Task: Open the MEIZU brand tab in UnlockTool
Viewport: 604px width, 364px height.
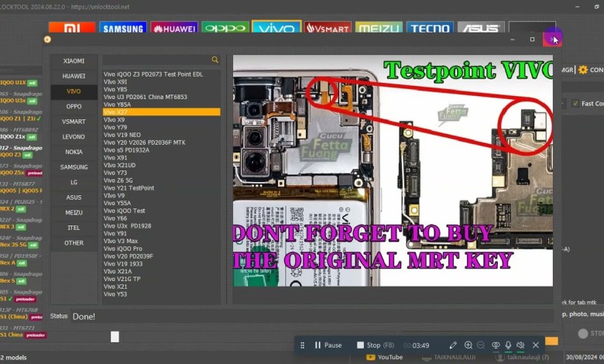Action: coord(379,27)
